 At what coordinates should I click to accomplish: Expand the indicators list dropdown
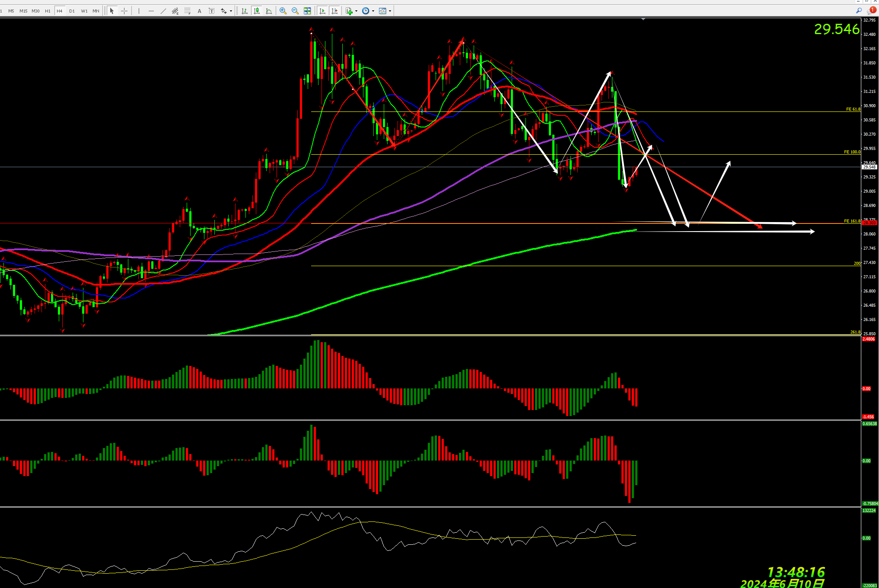pos(356,11)
